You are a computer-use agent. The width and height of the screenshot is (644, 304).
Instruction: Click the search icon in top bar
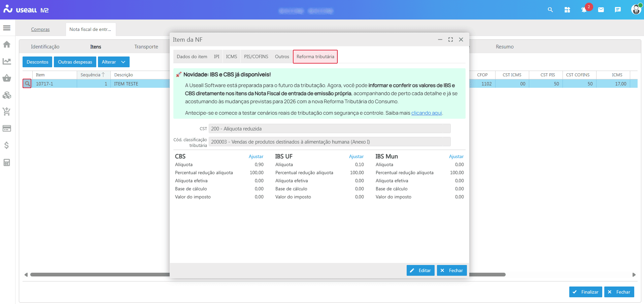click(x=550, y=10)
